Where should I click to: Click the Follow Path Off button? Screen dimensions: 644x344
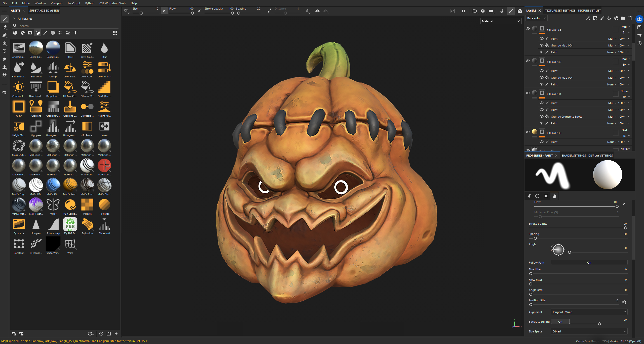(x=589, y=263)
